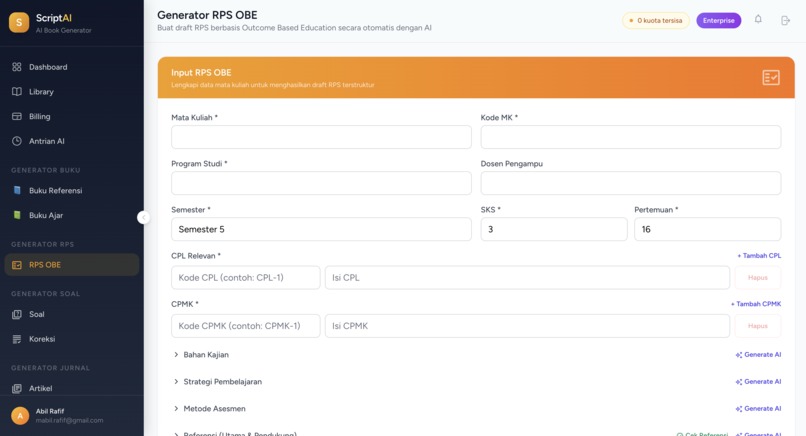
Task: Click the 0 kuota tersisa badge
Action: (656, 21)
